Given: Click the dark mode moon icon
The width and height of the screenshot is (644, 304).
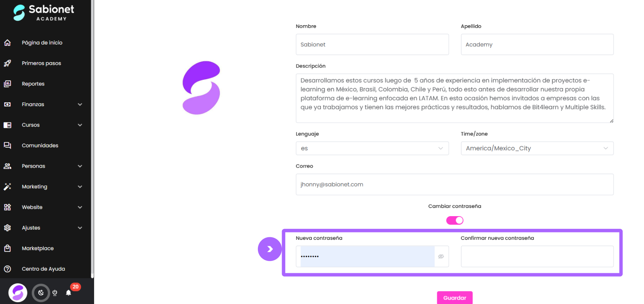Looking at the screenshot, I should pos(41,293).
